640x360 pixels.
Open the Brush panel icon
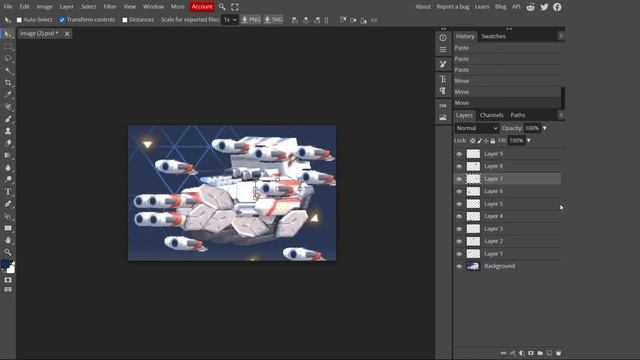443,64
